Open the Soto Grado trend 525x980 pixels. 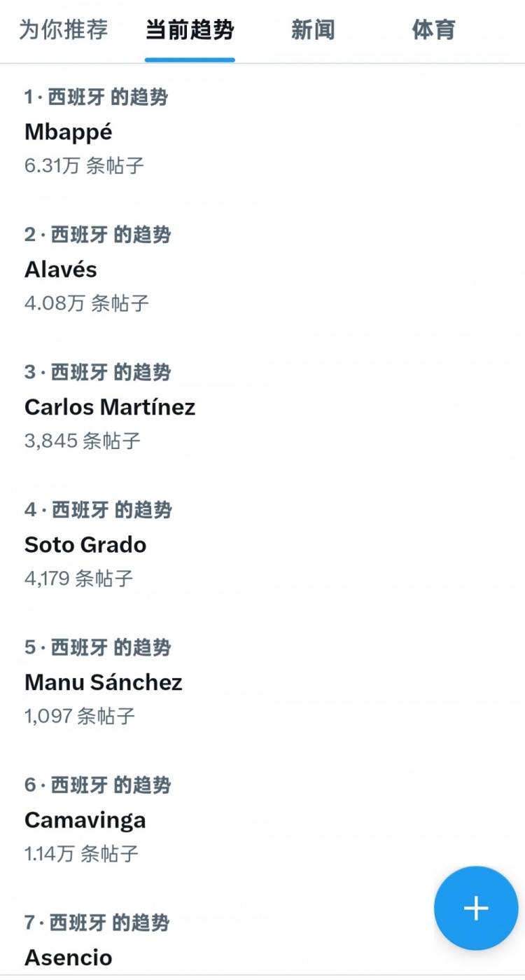point(85,544)
